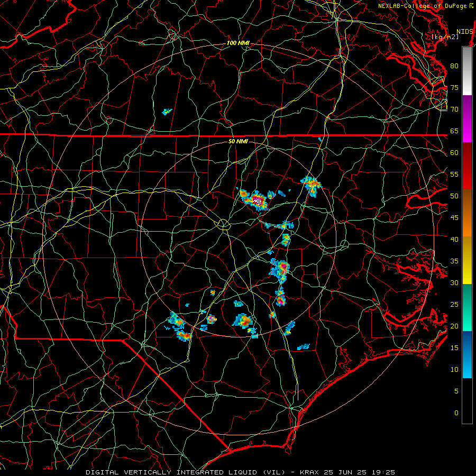Viewport: 476px width, 476px height.
Task: Click the 35 value on the color scale
Action: click(x=454, y=261)
